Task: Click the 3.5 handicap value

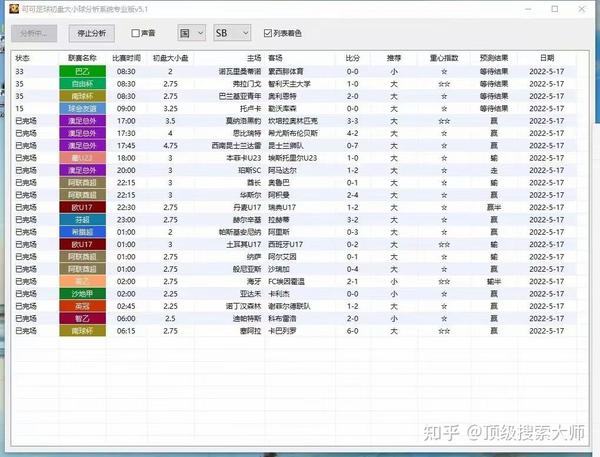Action: (x=170, y=121)
